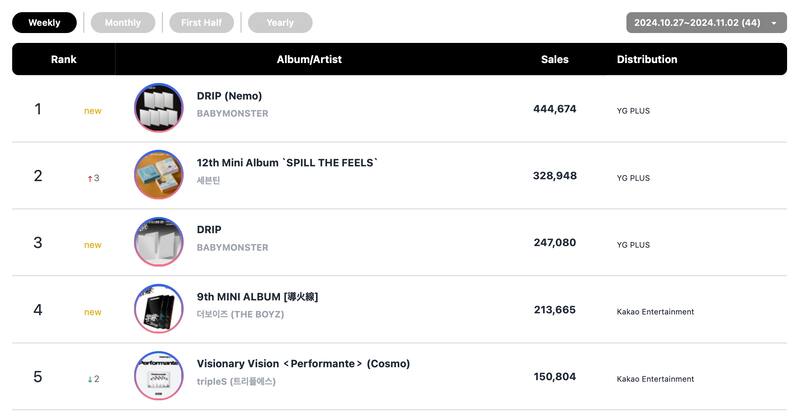Click the DRIP (Nemo) album title
Viewport: 800px width, 417px height.
[x=229, y=96]
